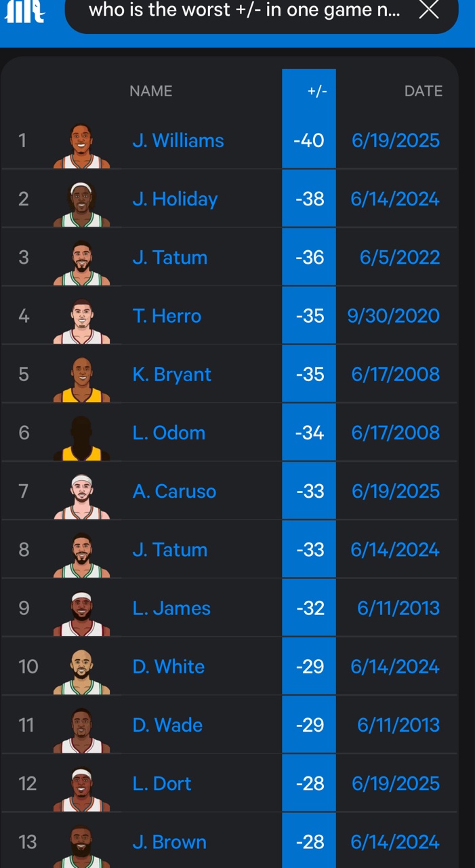Viewport: 475px width, 868px height.
Task: Tap L. Odom silhouette avatar
Action: (81, 437)
